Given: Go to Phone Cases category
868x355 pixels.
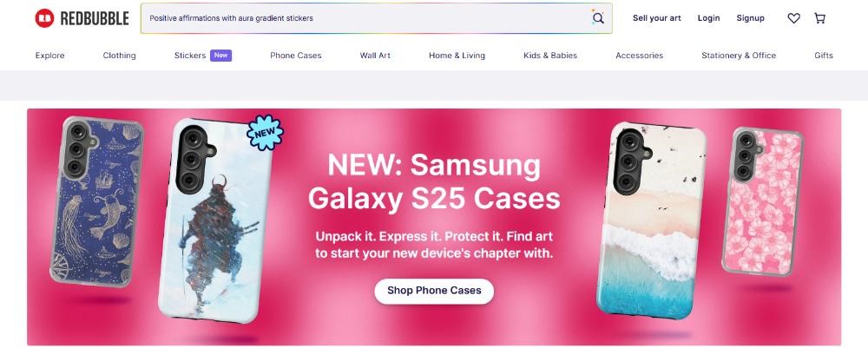Looking at the screenshot, I should click(296, 56).
